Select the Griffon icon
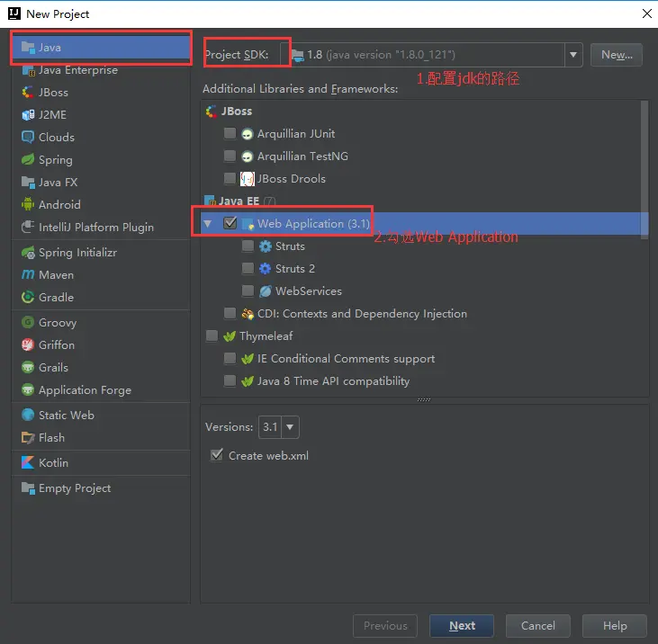Viewport: 658px width, 644px height. [28, 345]
